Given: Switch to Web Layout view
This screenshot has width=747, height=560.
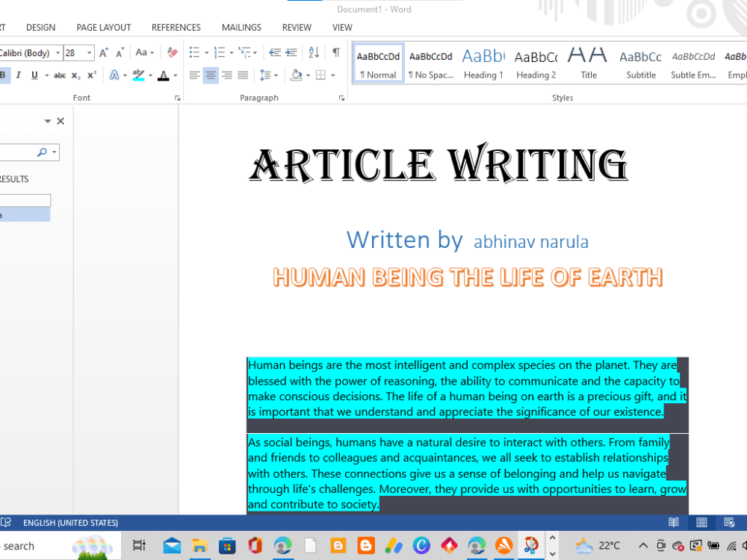Looking at the screenshot, I should point(729,523).
